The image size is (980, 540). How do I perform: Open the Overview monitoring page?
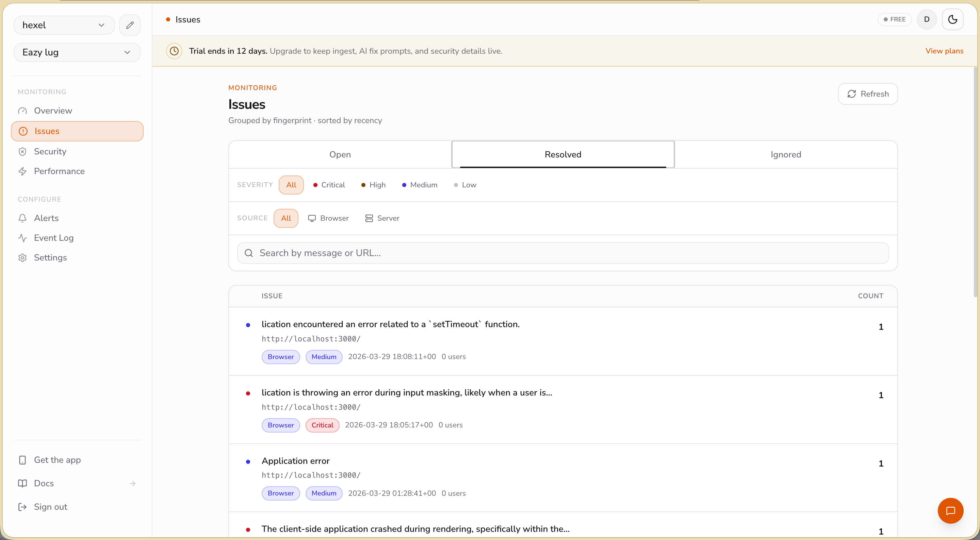(x=53, y=111)
